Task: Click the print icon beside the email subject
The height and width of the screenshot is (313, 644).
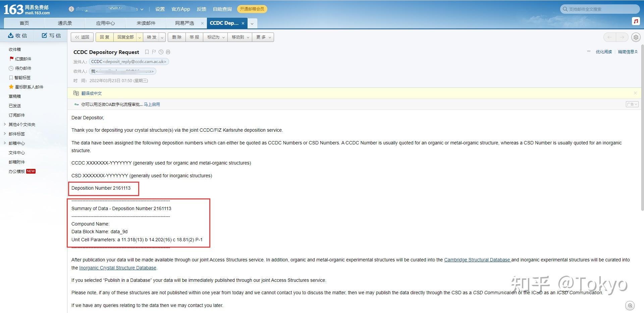Action: pyautogui.click(x=168, y=52)
